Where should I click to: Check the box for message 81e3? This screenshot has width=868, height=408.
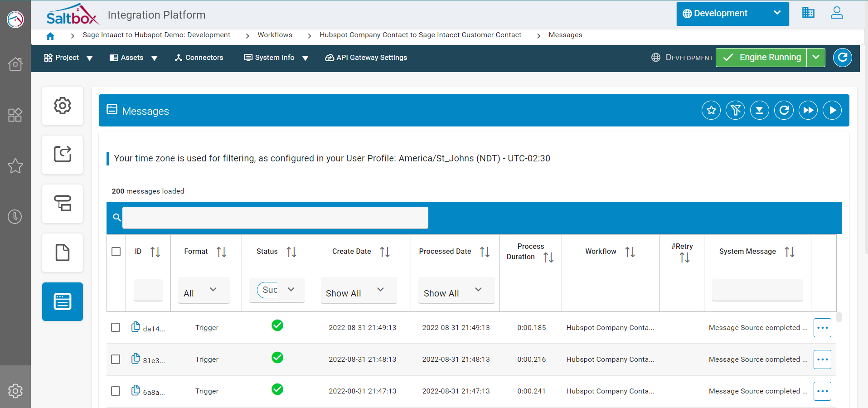pyautogui.click(x=116, y=359)
